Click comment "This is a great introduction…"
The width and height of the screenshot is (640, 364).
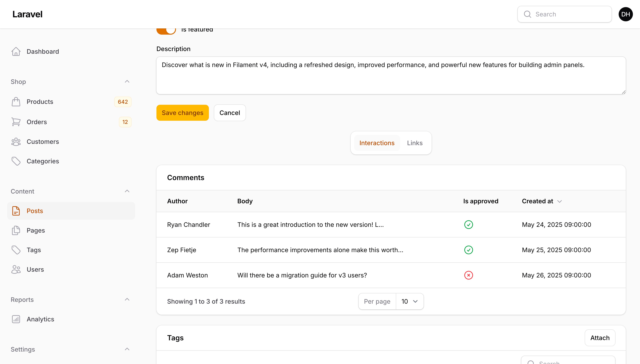pos(310,224)
